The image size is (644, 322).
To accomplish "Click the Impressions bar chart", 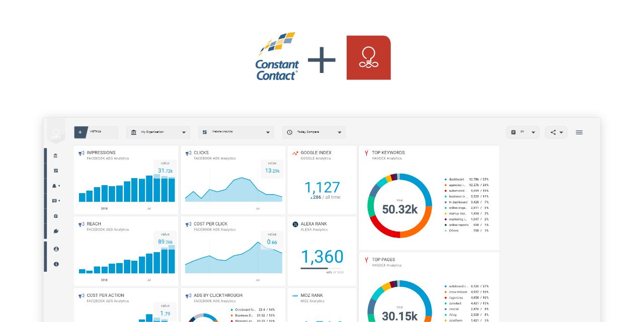I will click(x=127, y=188).
